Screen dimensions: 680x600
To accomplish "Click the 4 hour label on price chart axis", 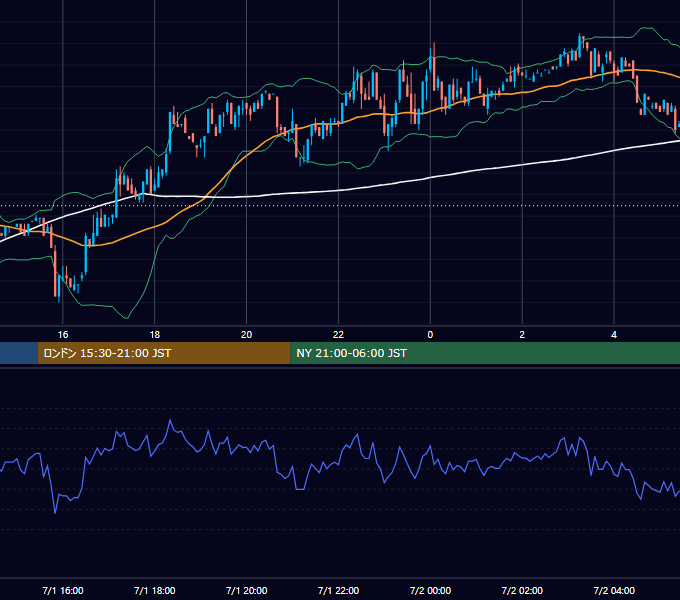I will [614, 334].
